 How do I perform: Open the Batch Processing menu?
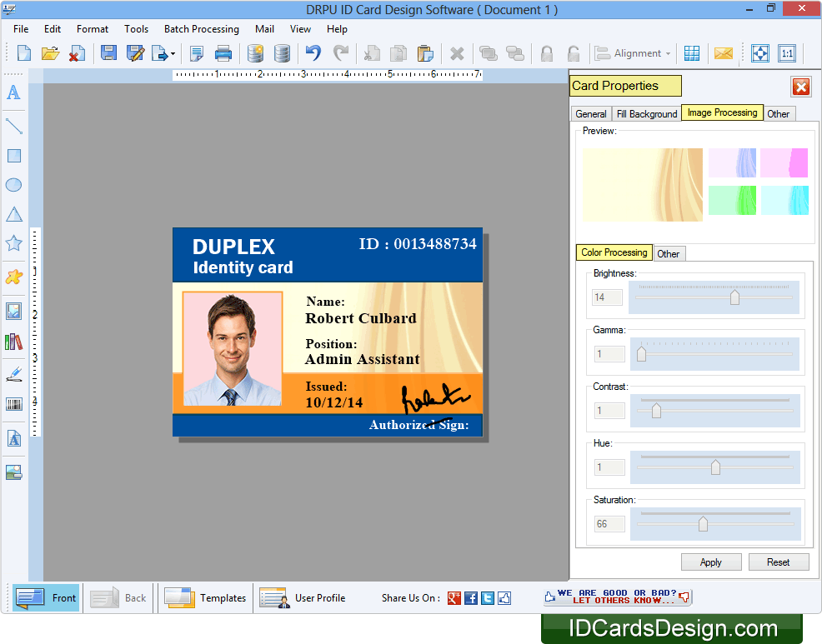[201, 28]
